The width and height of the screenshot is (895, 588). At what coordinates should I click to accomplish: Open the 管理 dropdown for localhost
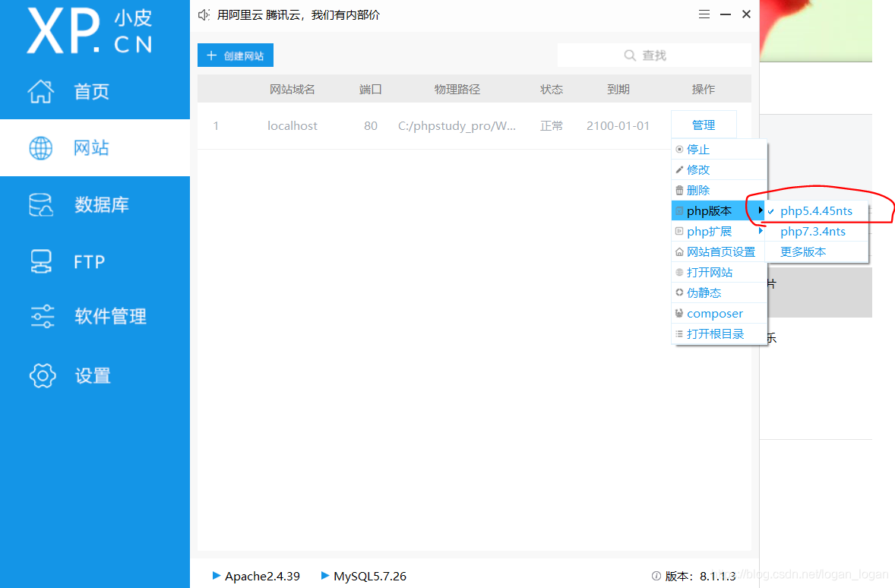point(704,124)
